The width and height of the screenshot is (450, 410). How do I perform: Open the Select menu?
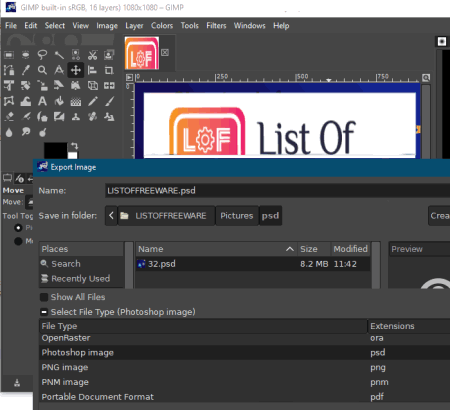[x=55, y=26]
